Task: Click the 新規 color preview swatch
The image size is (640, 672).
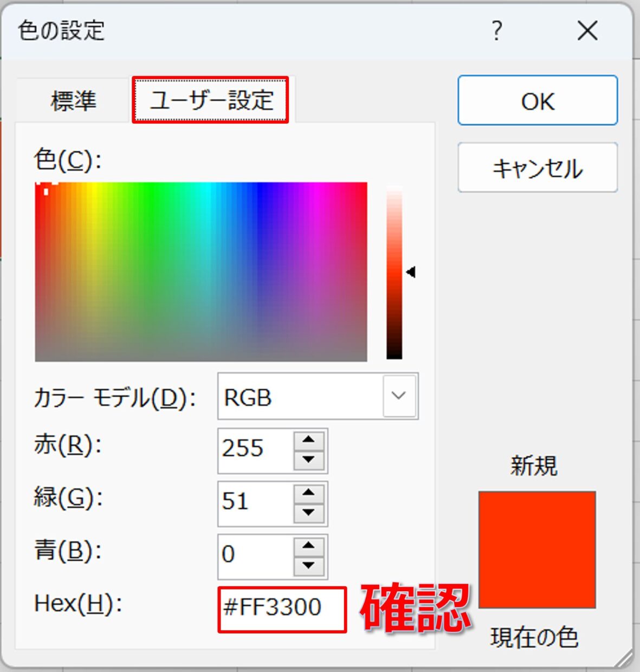Action: pyautogui.click(x=537, y=549)
